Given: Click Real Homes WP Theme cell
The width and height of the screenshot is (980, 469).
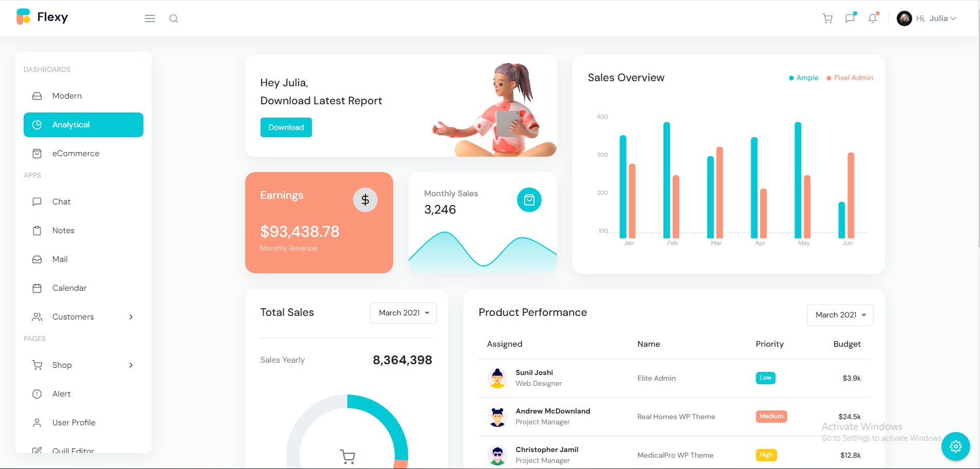Looking at the screenshot, I should 676,417.
